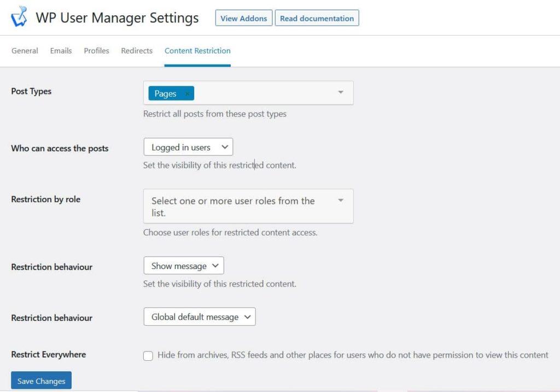The image size is (560, 392).
Task: Click the 'Choose user roles for restricted content access.' text
Action: tap(230, 232)
